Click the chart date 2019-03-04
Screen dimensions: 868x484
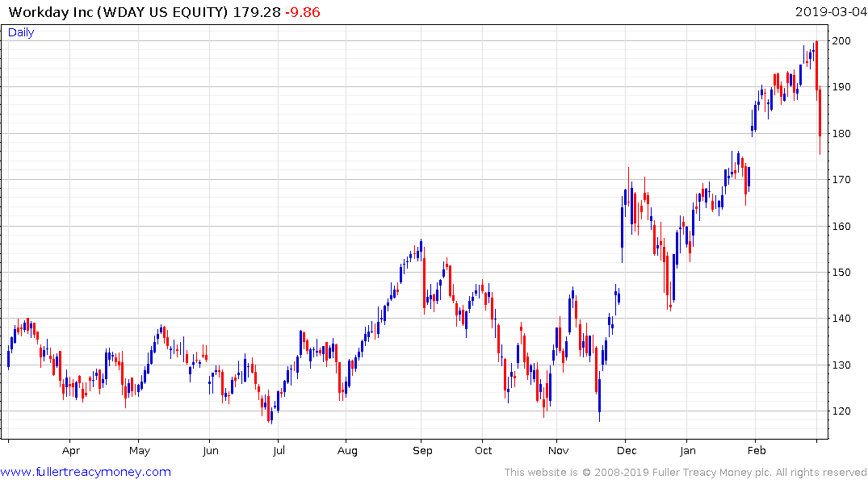click(x=831, y=12)
